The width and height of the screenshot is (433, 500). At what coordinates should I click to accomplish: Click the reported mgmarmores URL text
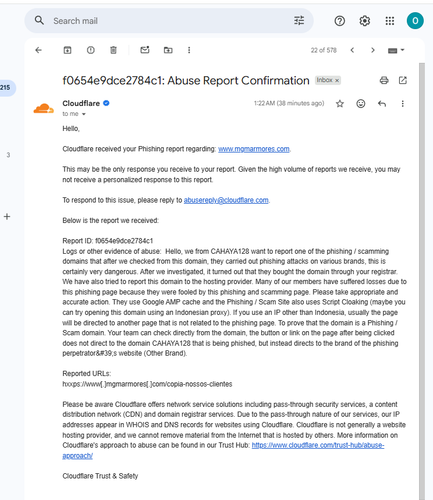pyautogui.click(x=147, y=384)
